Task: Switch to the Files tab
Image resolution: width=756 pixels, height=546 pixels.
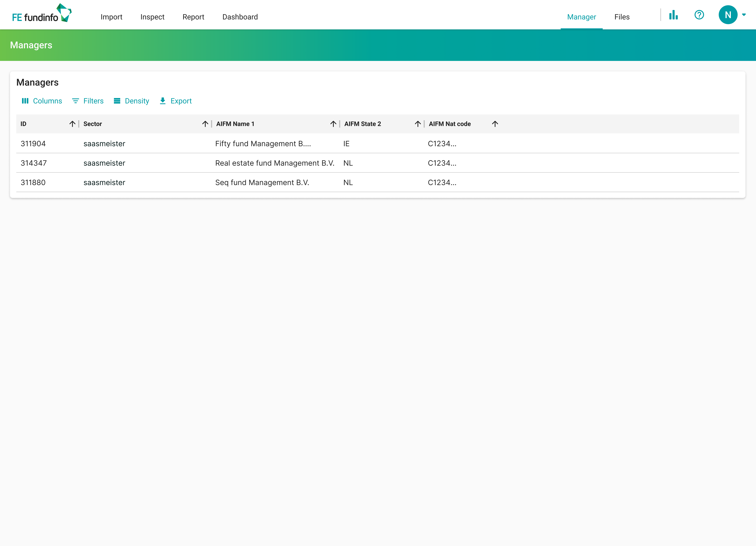Action: click(622, 17)
